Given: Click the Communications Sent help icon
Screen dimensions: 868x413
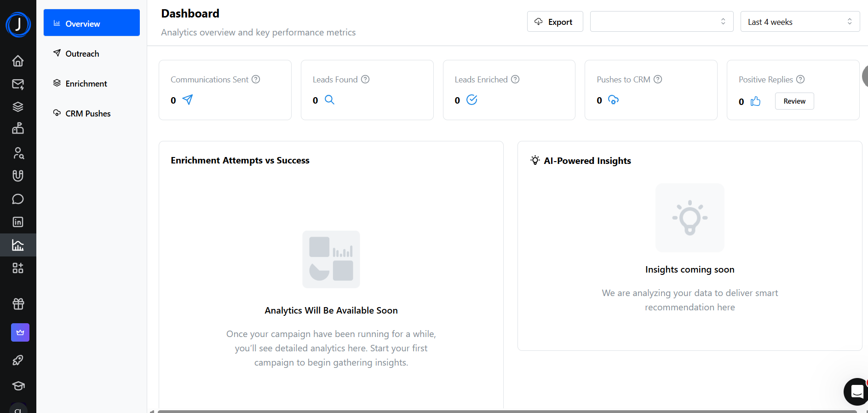Looking at the screenshot, I should pyautogui.click(x=256, y=79).
